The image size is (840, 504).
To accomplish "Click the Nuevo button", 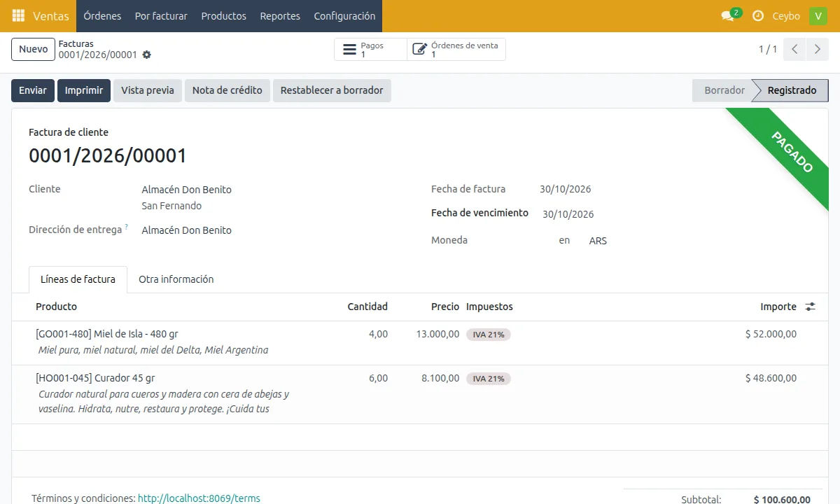I will click(34, 49).
